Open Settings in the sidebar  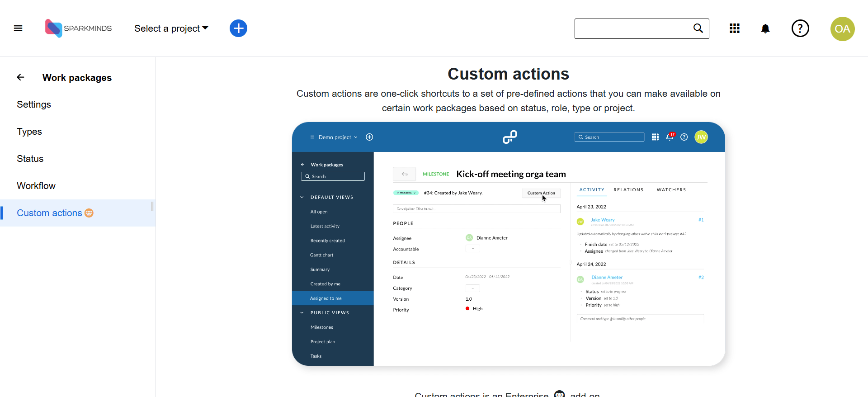pyautogui.click(x=34, y=104)
